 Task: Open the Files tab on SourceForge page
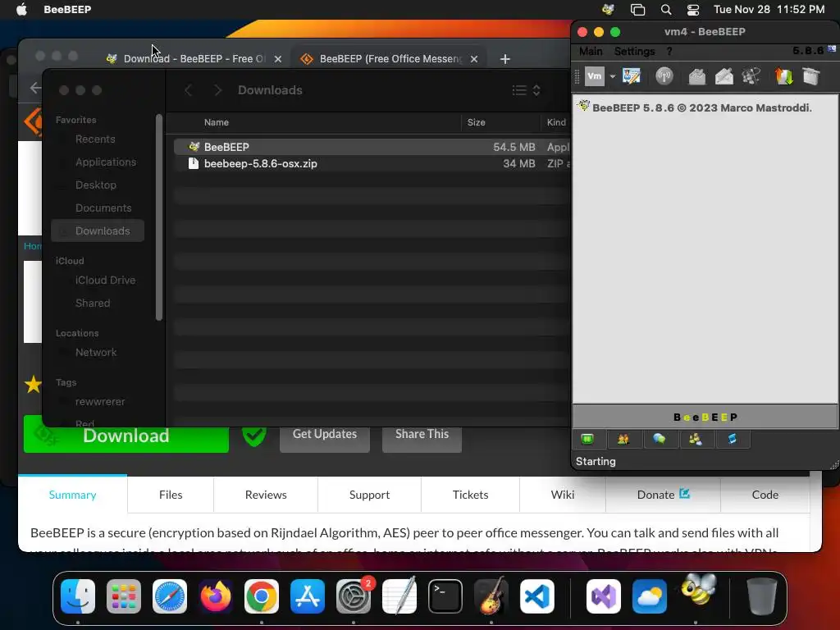click(171, 495)
